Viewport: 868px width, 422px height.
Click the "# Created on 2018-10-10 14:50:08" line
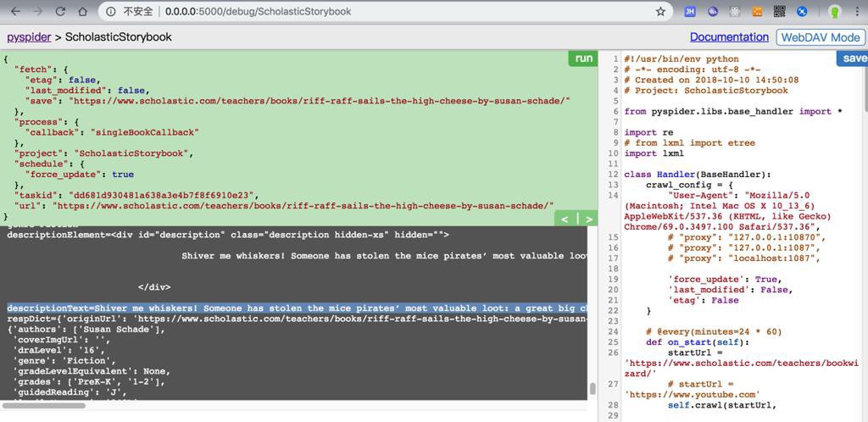pos(711,80)
